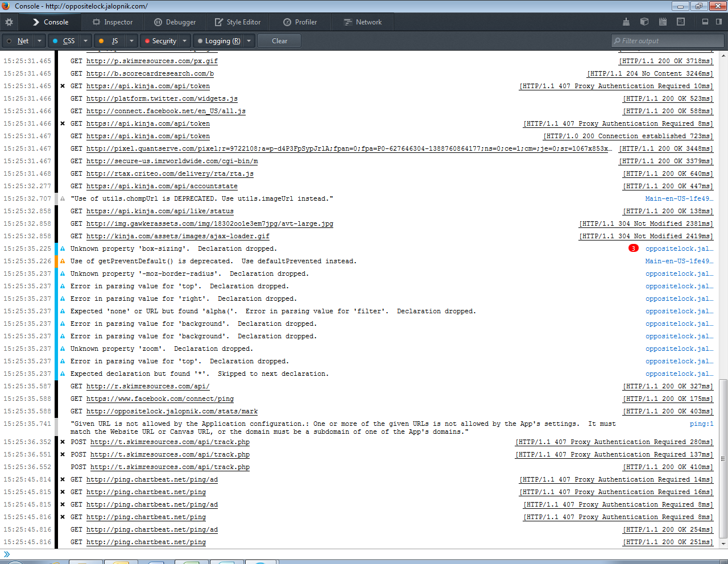Open the api.kinja.com/api/accountstate link

coord(162,186)
